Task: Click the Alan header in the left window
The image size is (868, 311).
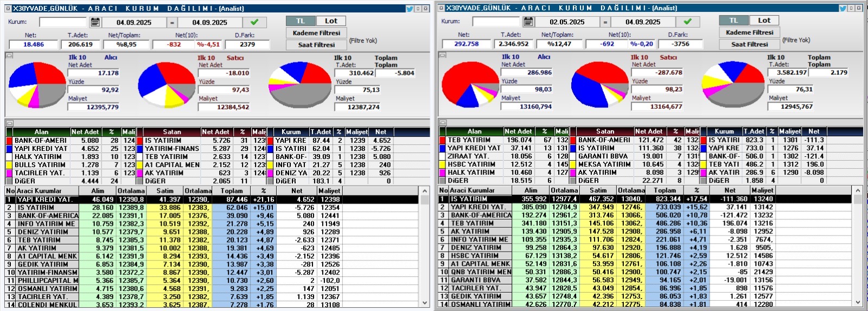Action: pyautogui.click(x=41, y=132)
